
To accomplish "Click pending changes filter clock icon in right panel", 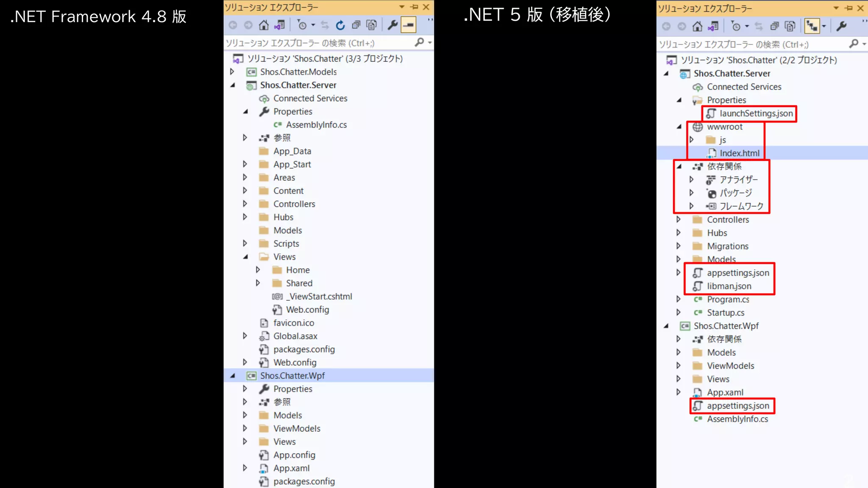I will pos(736,26).
